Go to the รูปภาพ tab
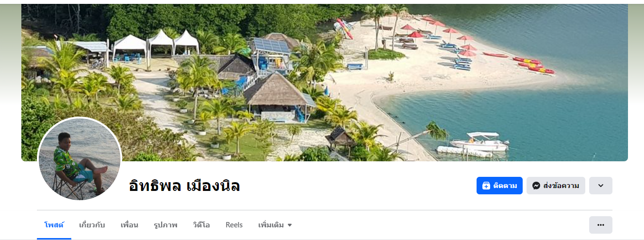 point(165,225)
